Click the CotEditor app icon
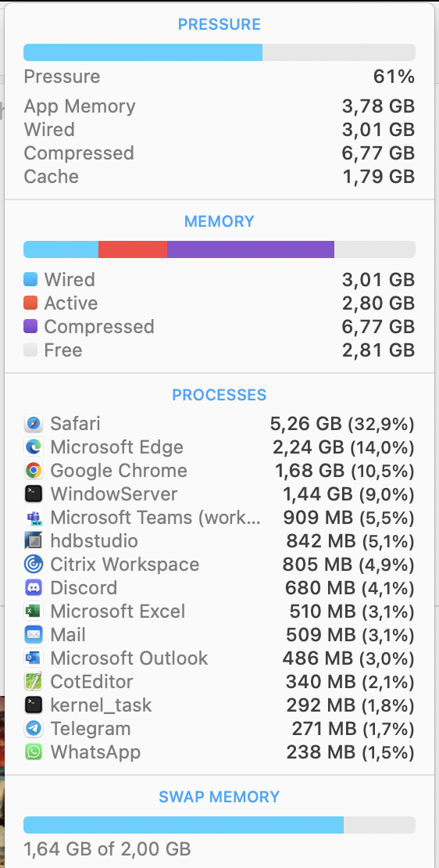 click(33, 682)
